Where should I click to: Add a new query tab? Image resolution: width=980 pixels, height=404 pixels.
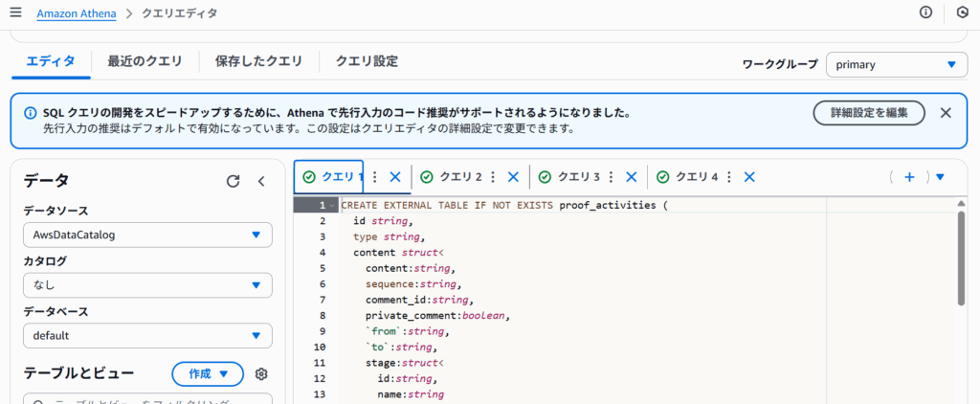(909, 177)
